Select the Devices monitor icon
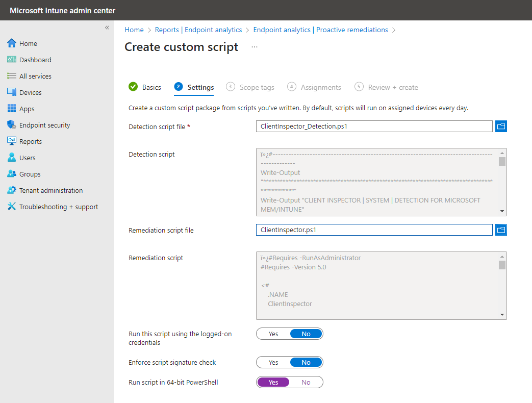Viewport: 532px width, 403px height. click(12, 92)
